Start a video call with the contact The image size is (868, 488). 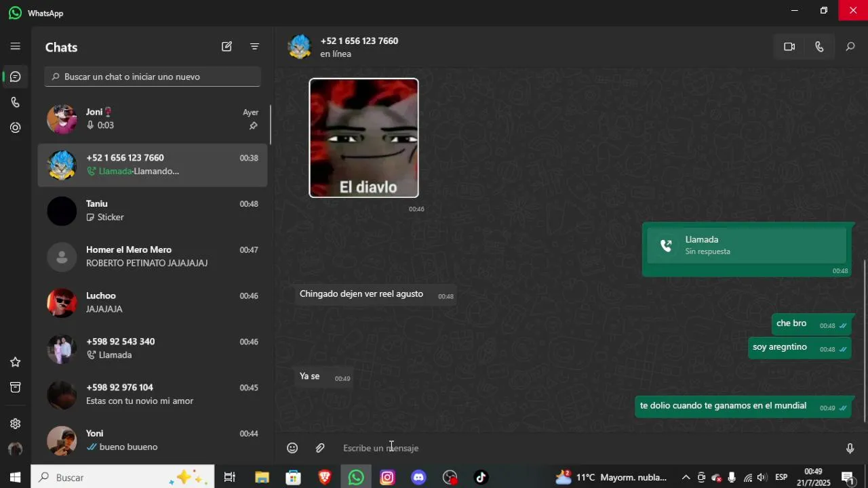tap(789, 47)
